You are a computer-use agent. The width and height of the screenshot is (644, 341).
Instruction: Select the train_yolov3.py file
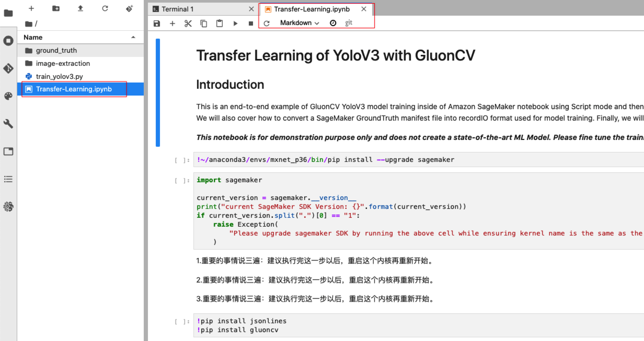pyautogui.click(x=80, y=76)
